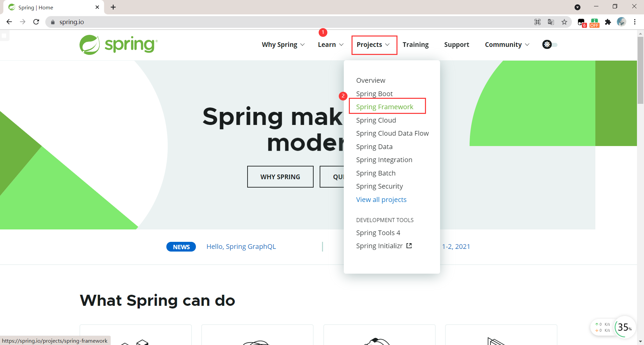Expand the Community dropdown menu
The height and width of the screenshot is (345, 644).
point(507,45)
